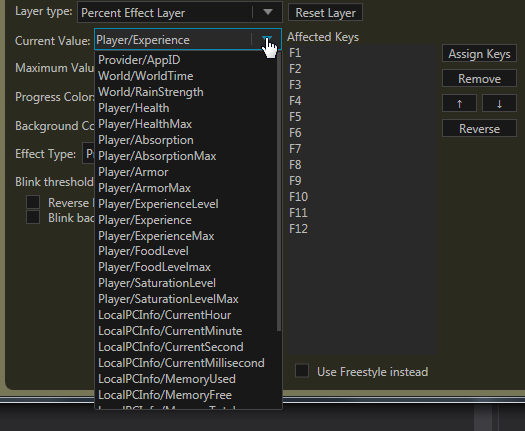Screen dimensions: 525x431
Task: Select F1 in Affected Keys list
Action: [362, 53]
